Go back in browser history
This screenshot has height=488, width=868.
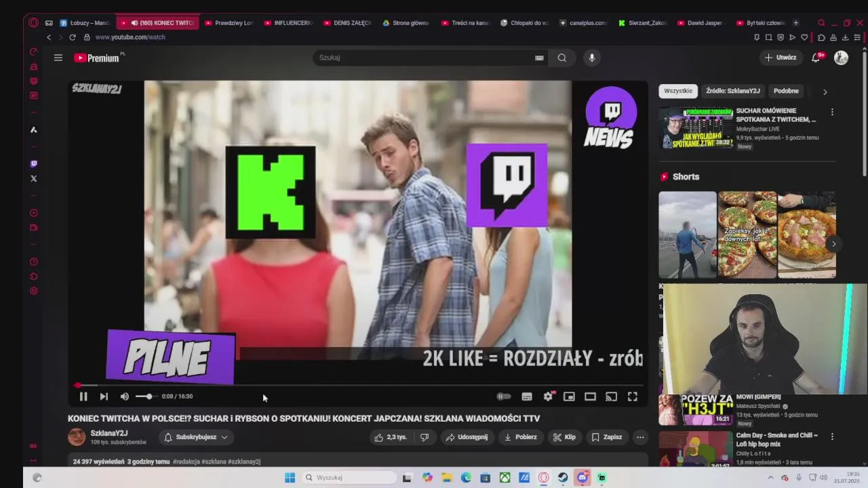(49, 37)
